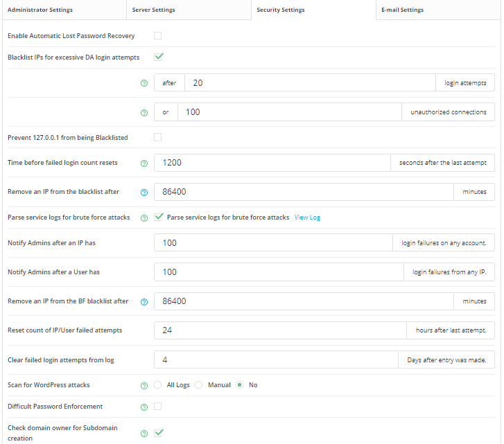Open help for Check domain owner setting
Image resolution: width=504 pixels, height=444 pixels.
(144, 434)
